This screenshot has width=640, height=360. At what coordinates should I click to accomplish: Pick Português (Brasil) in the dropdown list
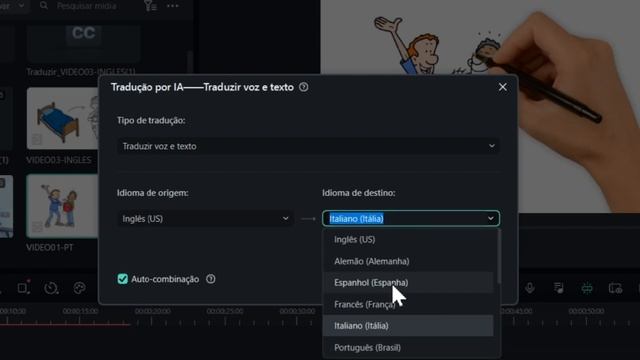[x=408, y=348]
